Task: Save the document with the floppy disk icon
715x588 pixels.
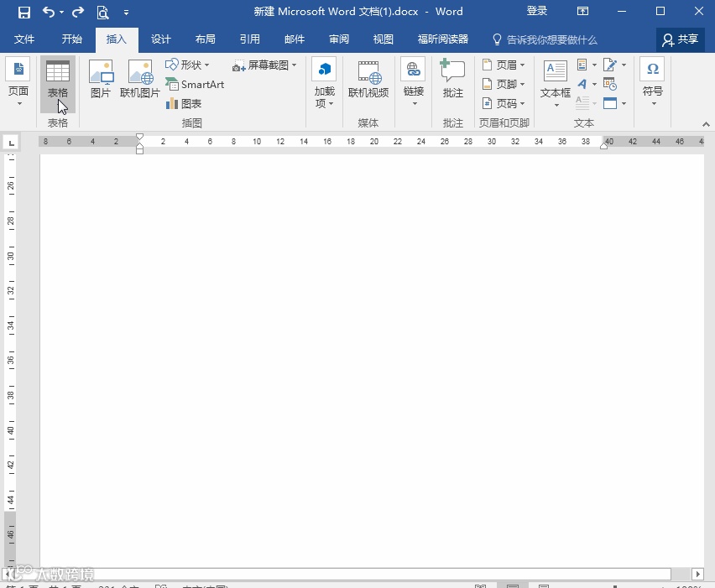Action: pos(23,13)
